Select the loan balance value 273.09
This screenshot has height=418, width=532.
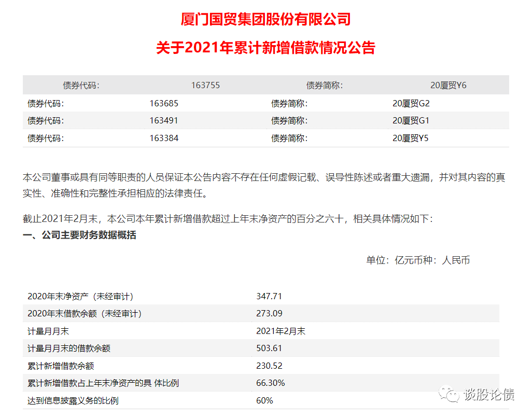click(x=269, y=313)
